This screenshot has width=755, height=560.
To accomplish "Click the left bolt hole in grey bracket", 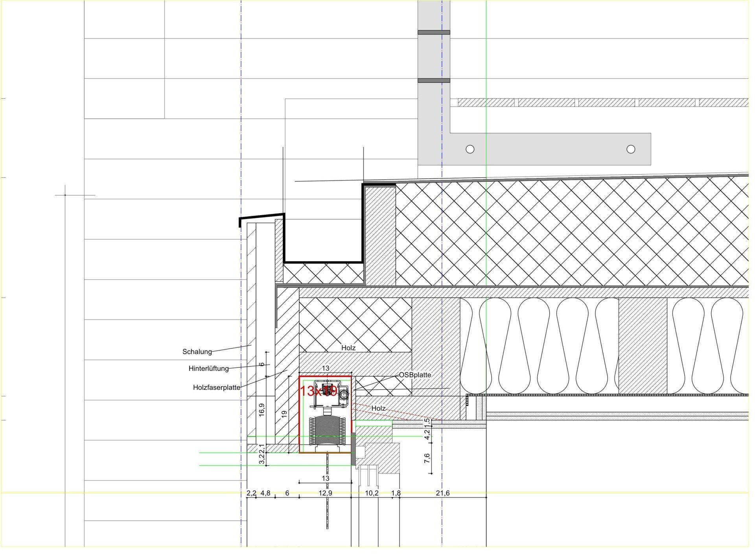I will point(470,149).
